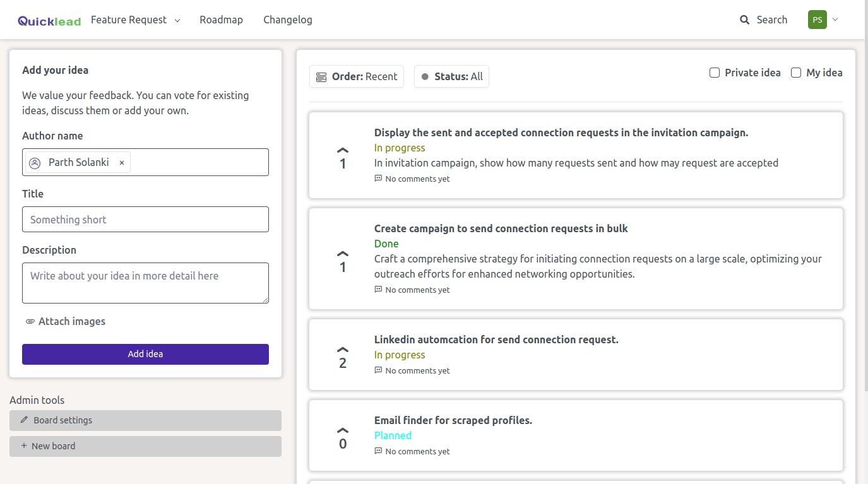This screenshot has height=484, width=868.
Task: Open the Changelog page
Action: pos(288,20)
